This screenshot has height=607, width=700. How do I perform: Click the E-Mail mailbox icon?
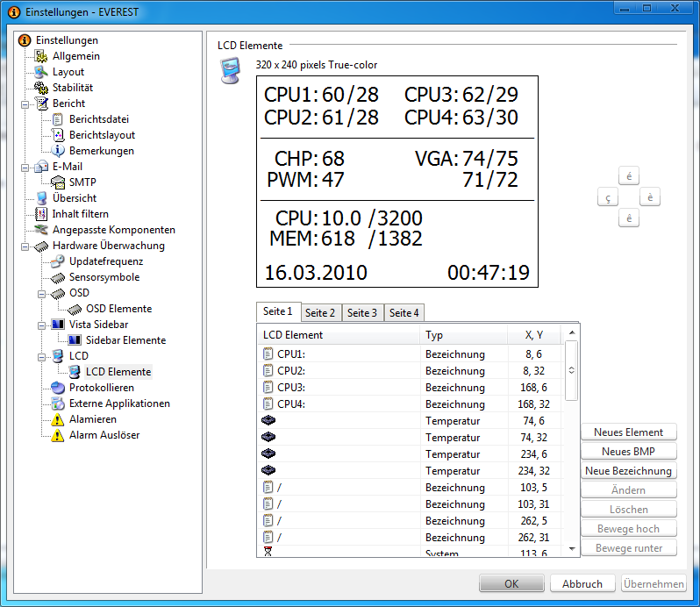tap(41, 167)
